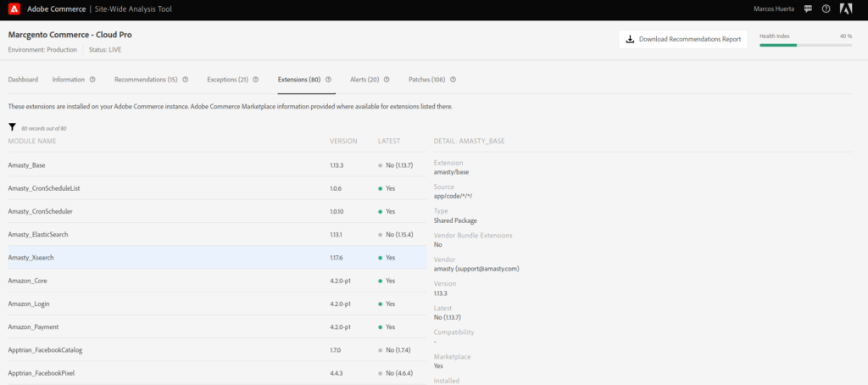Open the help question mark icon in header
Viewport: 868px width, 385px height.
pyautogui.click(x=826, y=8)
